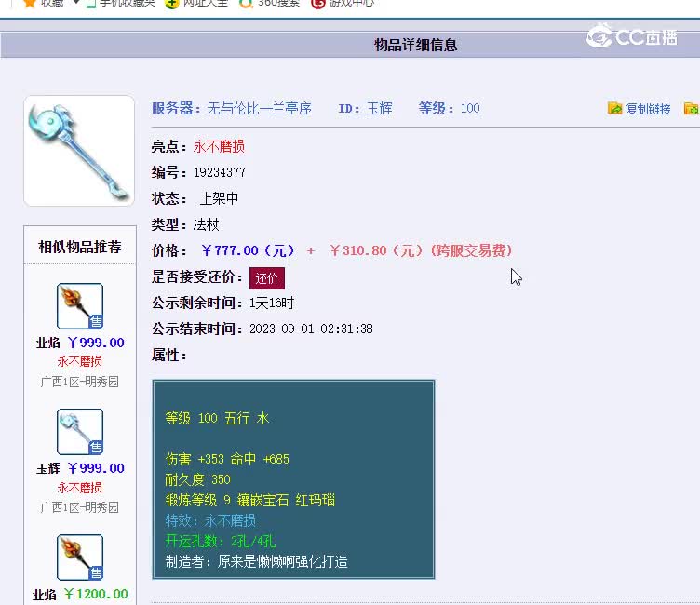This screenshot has height=605, width=700.
Task: Click the ¥999.00 price beside 玉辉
Action: pos(96,468)
